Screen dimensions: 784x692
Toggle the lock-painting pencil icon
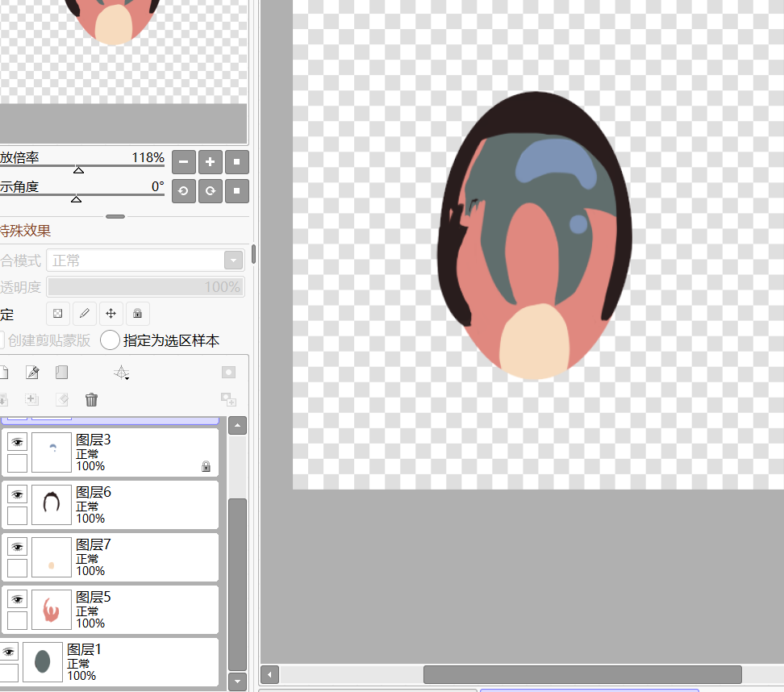point(84,314)
